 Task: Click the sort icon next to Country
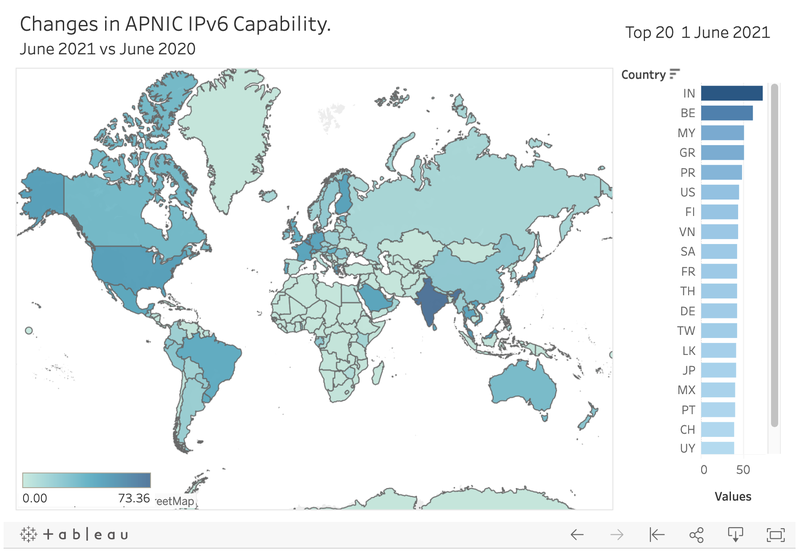(674, 74)
